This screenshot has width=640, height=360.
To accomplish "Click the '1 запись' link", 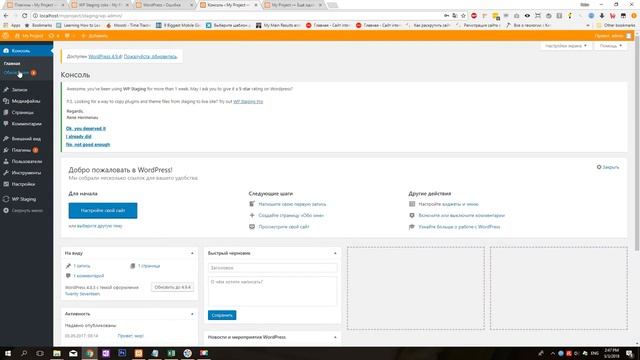I will pos(82,266).
